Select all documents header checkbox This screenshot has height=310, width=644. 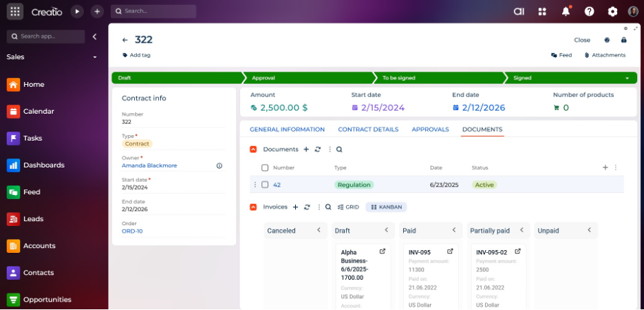(265, 167)
